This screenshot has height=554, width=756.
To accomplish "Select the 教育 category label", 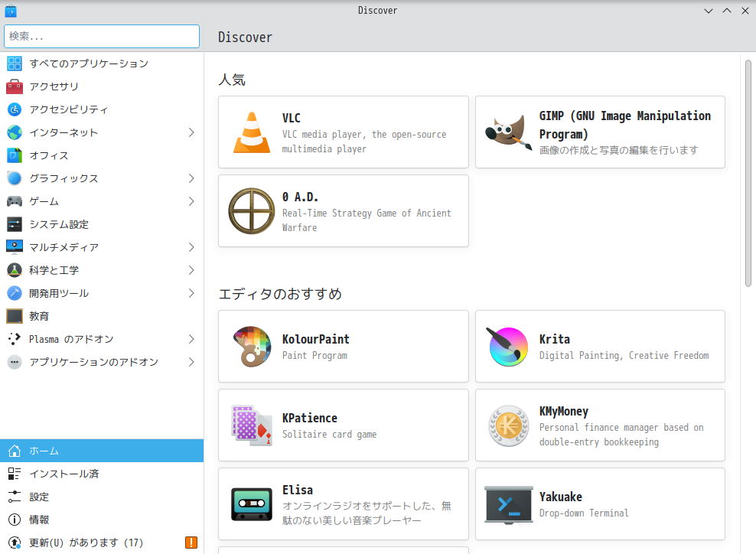I will click(x=39, y=316).
